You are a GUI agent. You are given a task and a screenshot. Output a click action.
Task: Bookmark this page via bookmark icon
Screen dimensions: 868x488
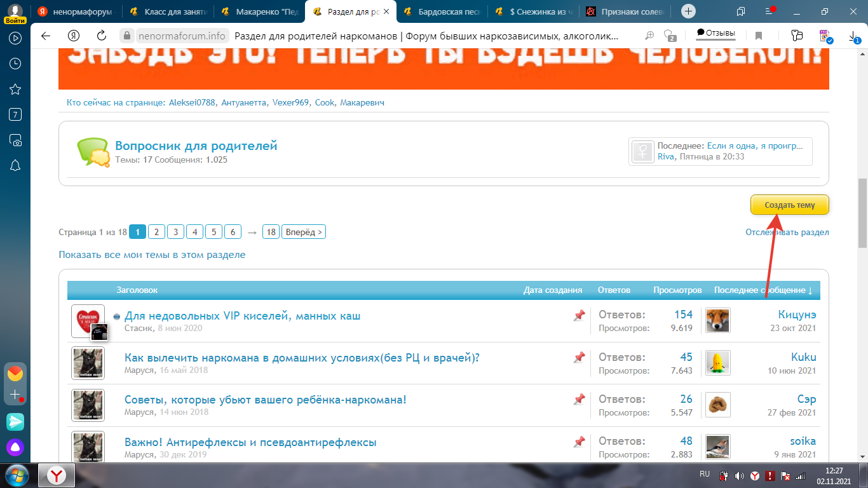759,36
